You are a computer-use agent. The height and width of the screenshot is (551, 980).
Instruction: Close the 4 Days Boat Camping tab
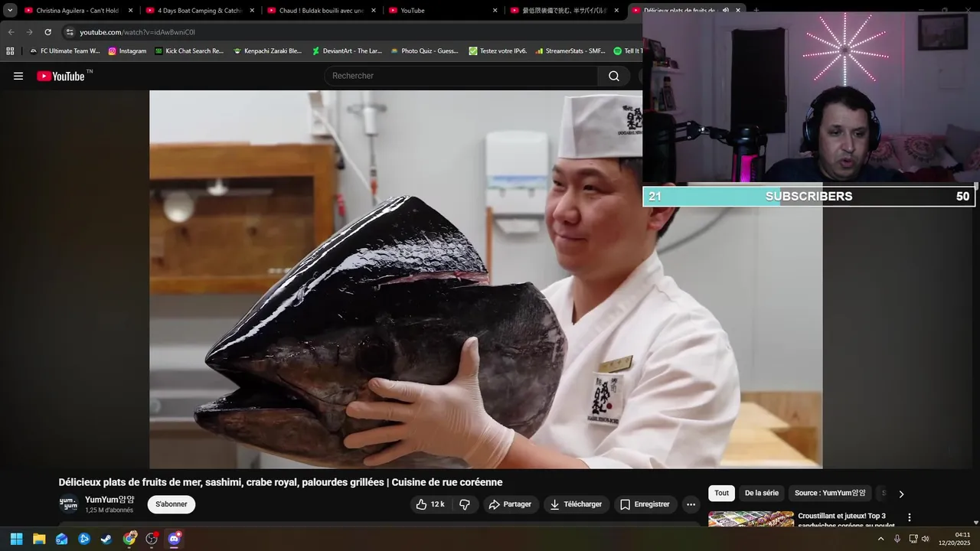[252, 11]
